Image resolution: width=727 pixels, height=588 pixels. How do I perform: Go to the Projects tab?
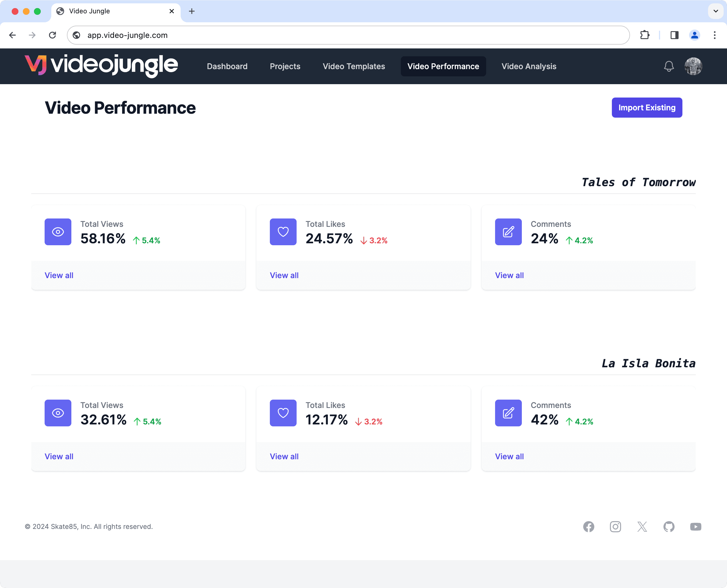pyautogui.click(x=285, y=66)
